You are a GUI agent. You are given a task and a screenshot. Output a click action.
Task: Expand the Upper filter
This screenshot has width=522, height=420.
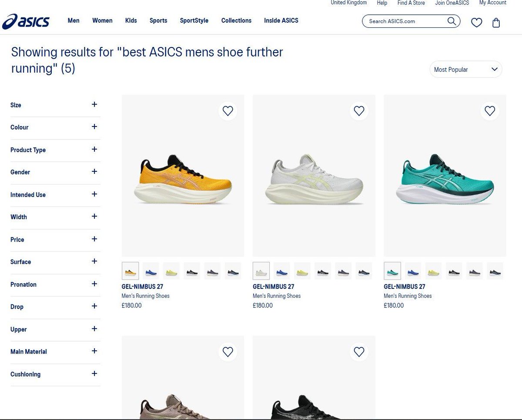(55, 329)
